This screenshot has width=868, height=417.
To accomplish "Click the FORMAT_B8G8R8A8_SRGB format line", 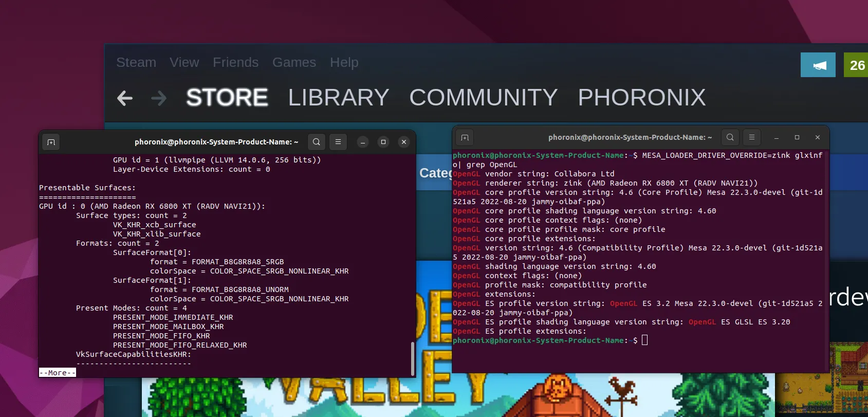I will pos(217,262).
